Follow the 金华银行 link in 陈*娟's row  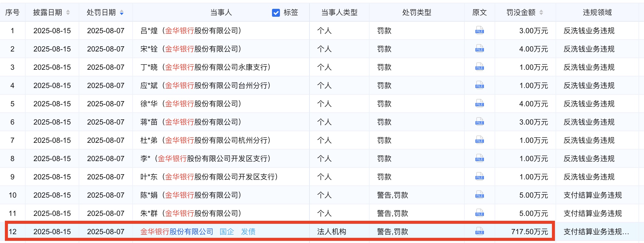click(180, 195)
